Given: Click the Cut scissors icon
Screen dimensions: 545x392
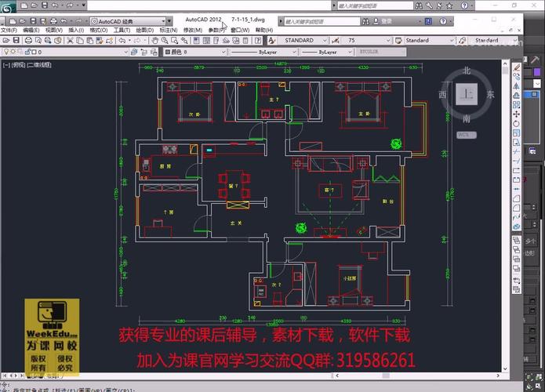Looking at the screenshot, I should (70, 40).
